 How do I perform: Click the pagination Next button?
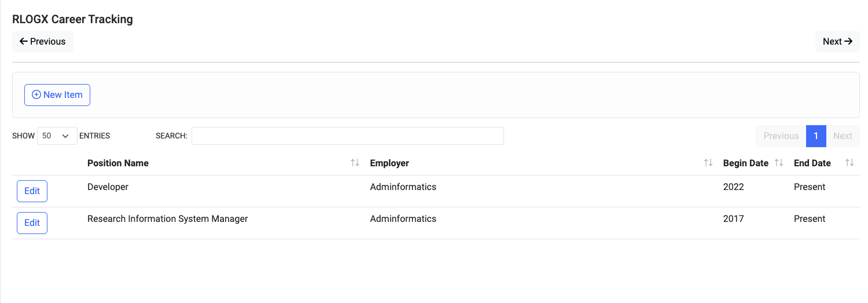pos(843,136)
